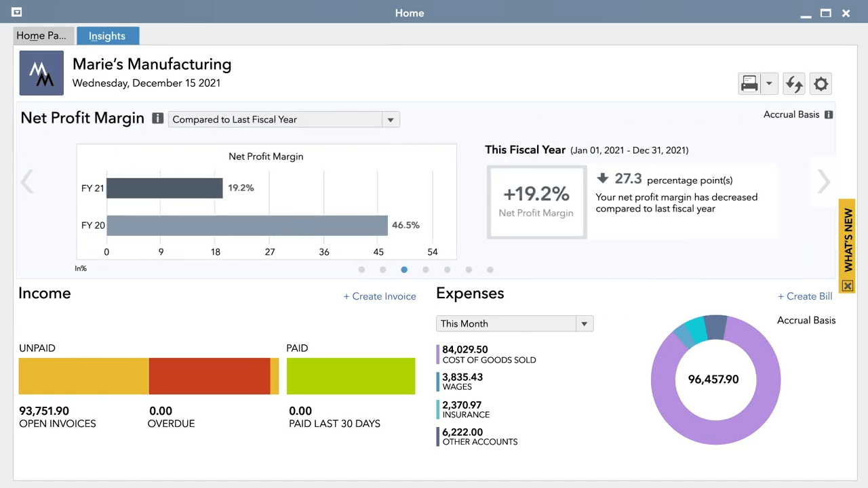Click the refresh icon

[794, 83]
